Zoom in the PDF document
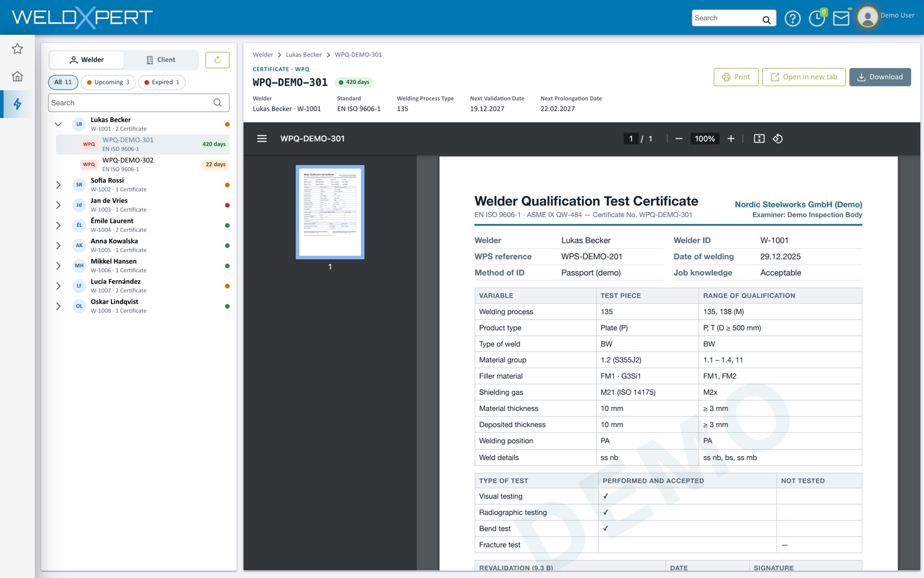The image size is (924, 578). pos(731,139)
